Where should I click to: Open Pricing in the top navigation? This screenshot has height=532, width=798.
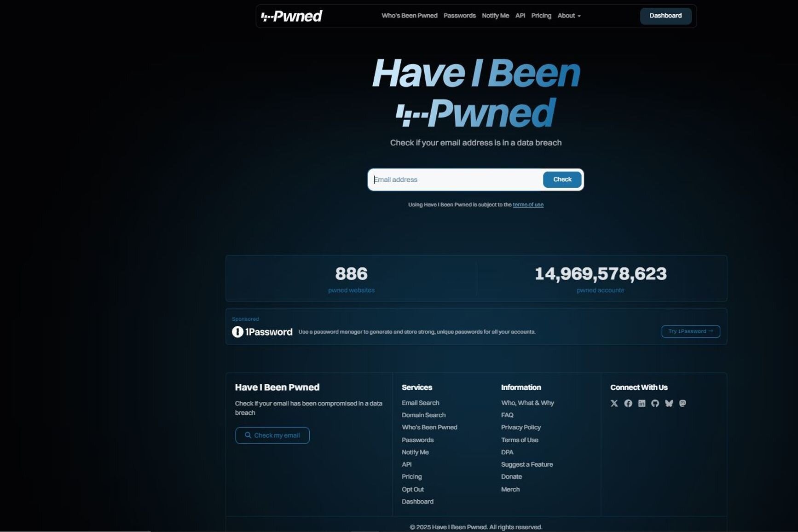(541, 16)
